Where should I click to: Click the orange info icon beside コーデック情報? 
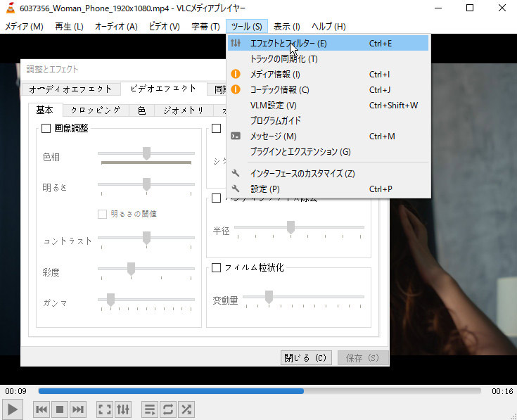(x=236, y=89)
